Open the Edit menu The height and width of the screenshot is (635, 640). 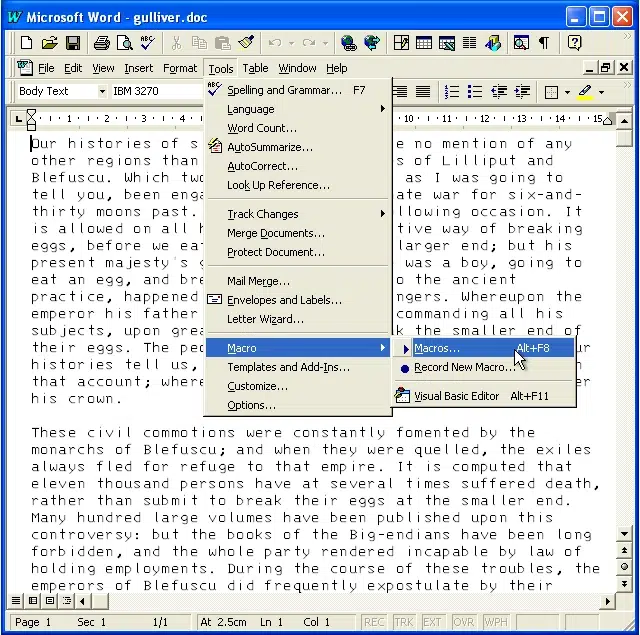tap(73, 68)
